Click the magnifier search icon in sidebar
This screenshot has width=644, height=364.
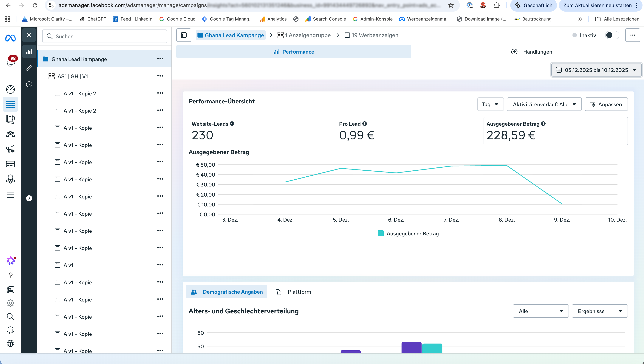point(10,317)
